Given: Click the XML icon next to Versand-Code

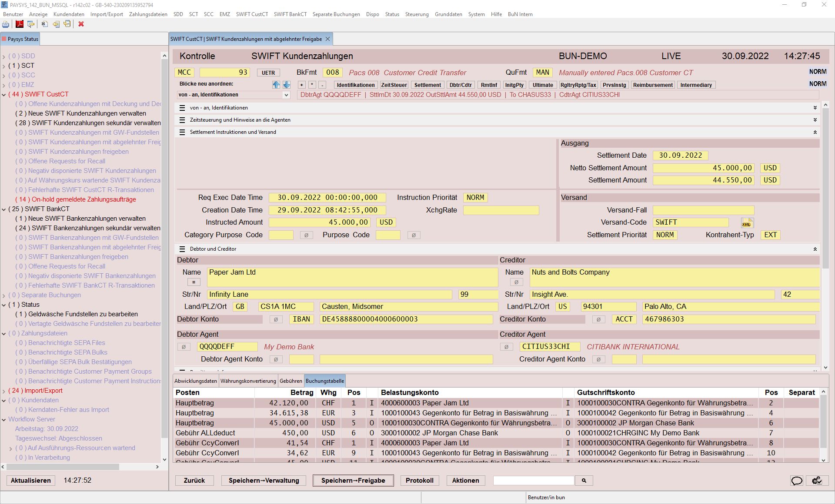Looking at the screenshot, I should click(x=747, y=223).
